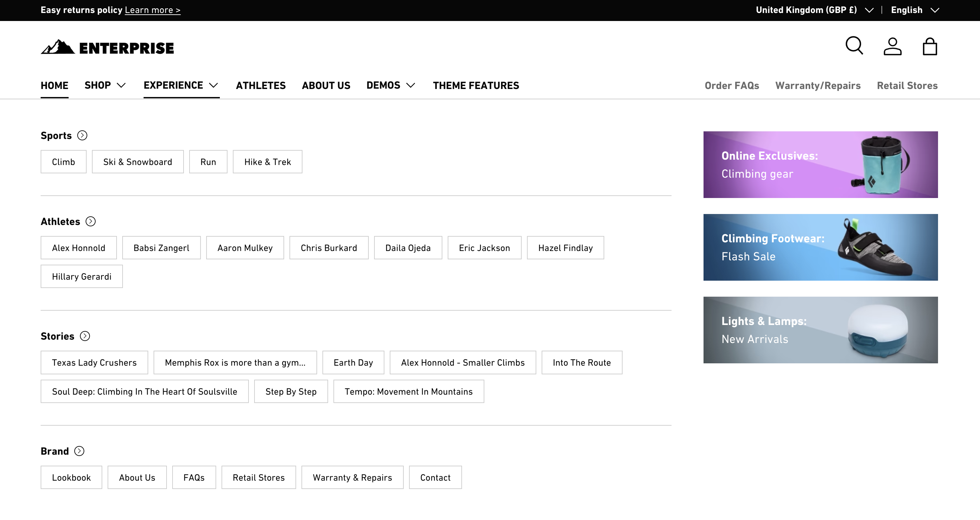Open the Lights & Lamps New Arrivals banner
The image size is (980, 520).
[820, 330]
